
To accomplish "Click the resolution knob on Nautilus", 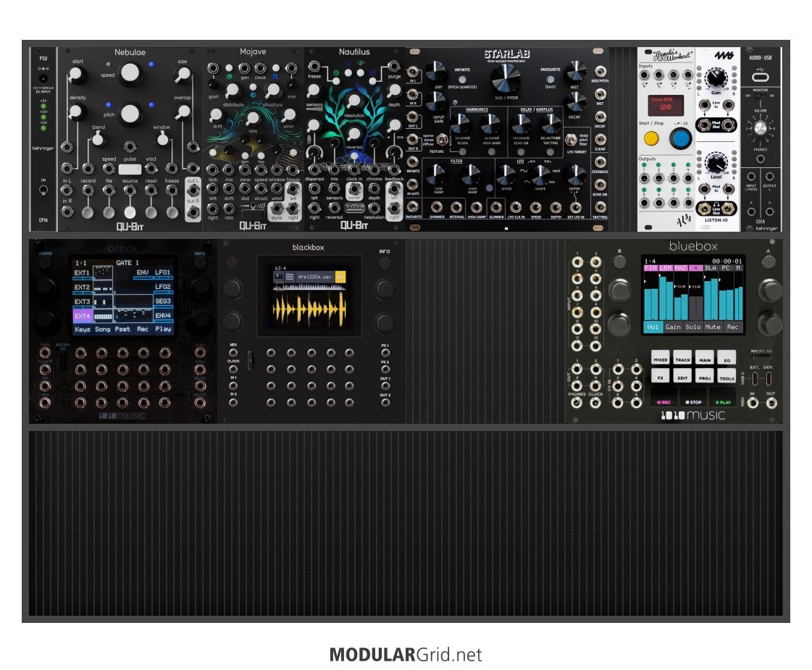I will click(354, 101).
